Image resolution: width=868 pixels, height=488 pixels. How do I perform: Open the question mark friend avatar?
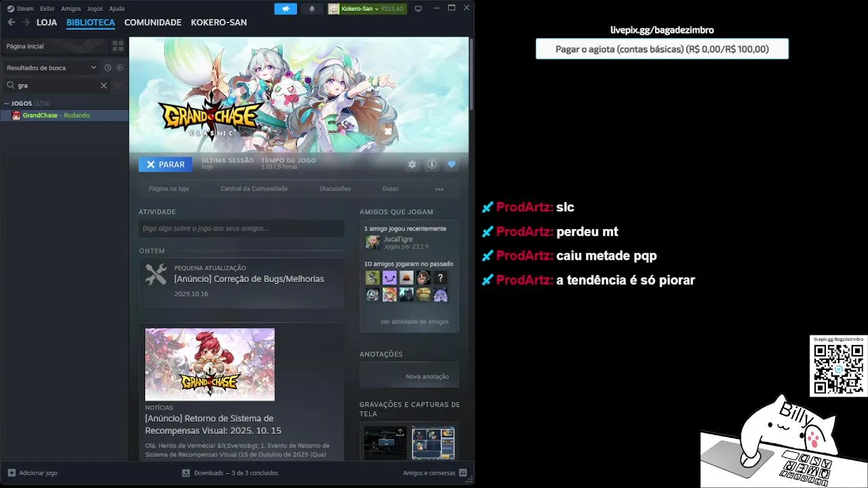point(440,277)
